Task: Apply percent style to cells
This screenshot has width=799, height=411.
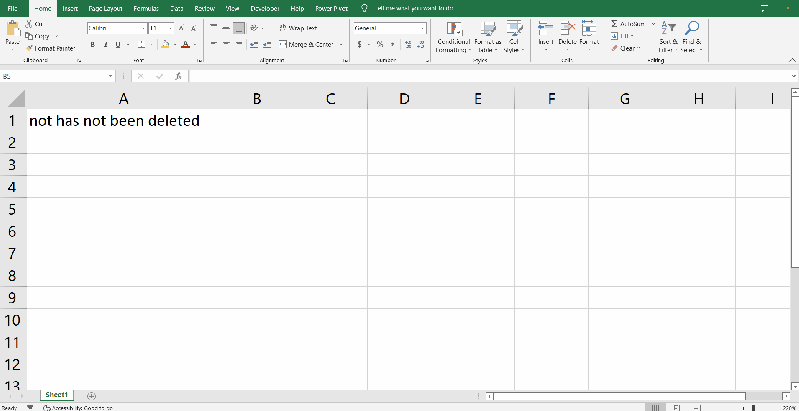Action: [x=380, y=44]
